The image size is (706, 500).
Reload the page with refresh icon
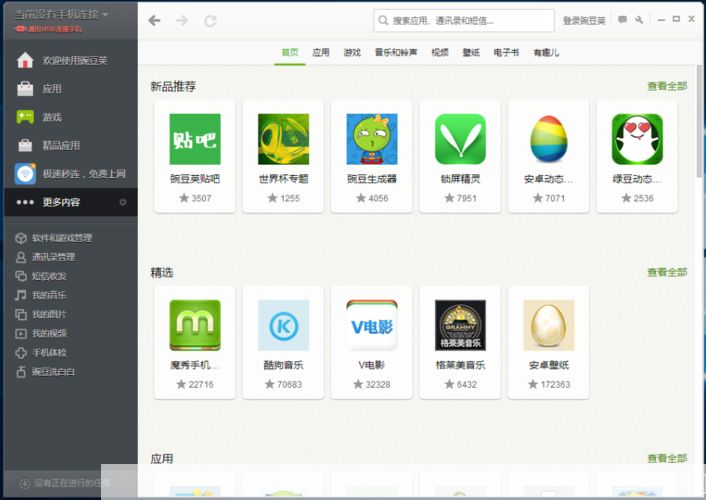tap(210, 21)
